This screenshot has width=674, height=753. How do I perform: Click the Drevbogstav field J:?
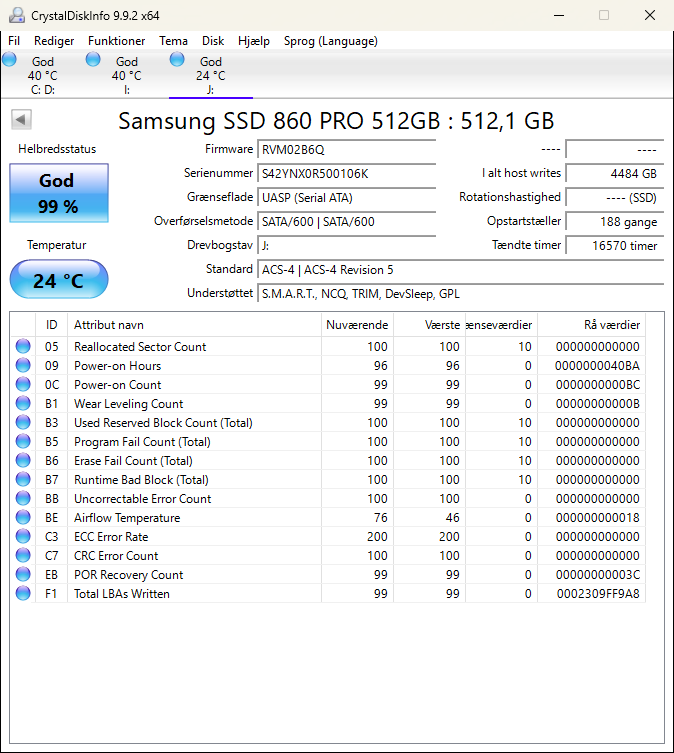click(346, 245)
